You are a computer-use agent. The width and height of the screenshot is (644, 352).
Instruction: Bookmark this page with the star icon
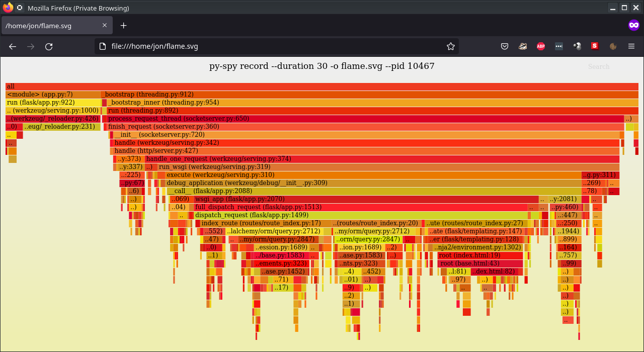point(451,46)
